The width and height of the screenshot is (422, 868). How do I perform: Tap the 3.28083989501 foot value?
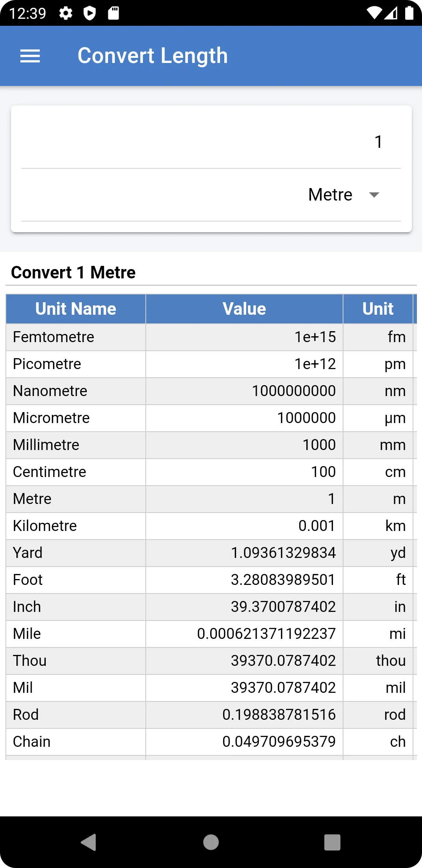click(x=283, y=580)
